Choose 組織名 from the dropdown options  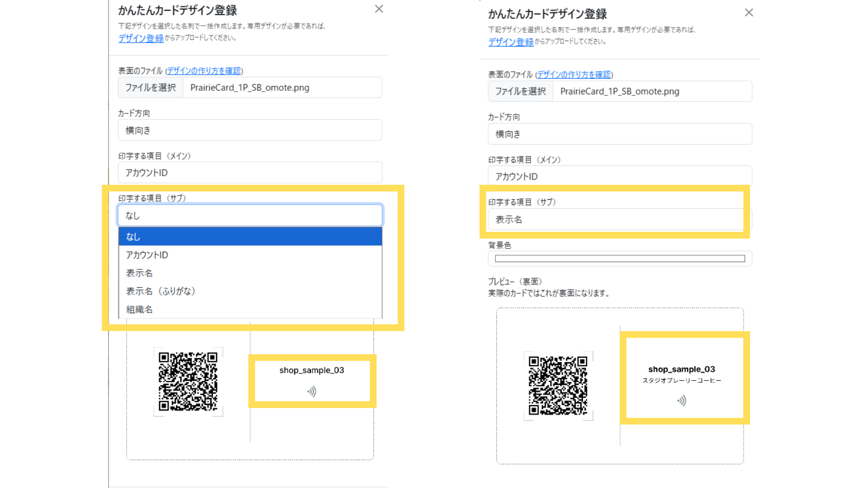tap(250, 310)
